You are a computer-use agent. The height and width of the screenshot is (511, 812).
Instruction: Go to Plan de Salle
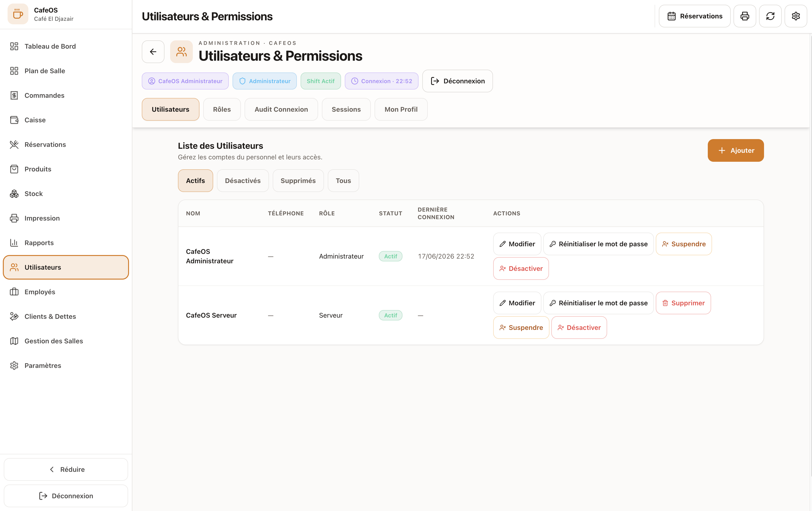pos(66,71)
